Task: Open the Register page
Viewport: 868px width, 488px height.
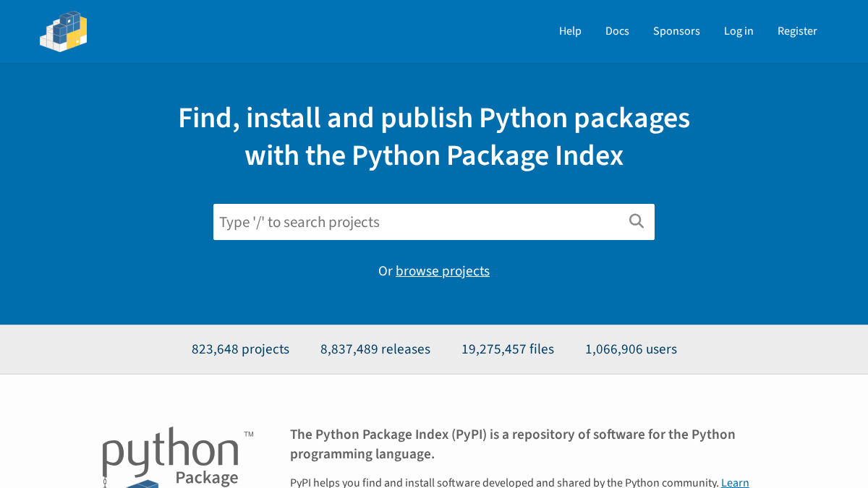Action: (x=797, y=31)
